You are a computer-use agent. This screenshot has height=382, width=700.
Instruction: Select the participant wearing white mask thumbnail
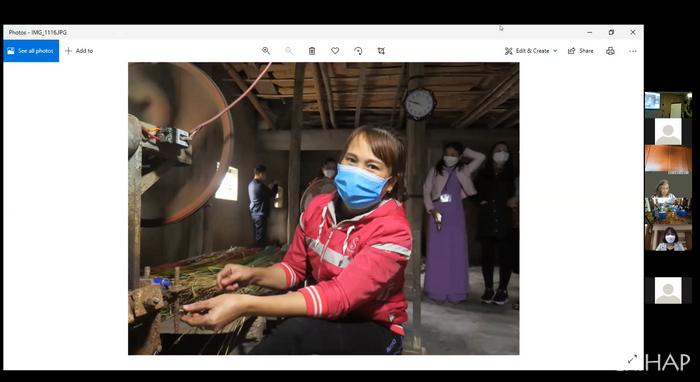point(668,238)
